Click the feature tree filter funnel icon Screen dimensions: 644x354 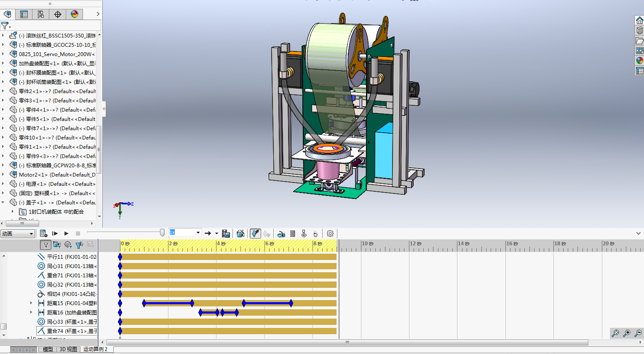(x=5, y=26)
